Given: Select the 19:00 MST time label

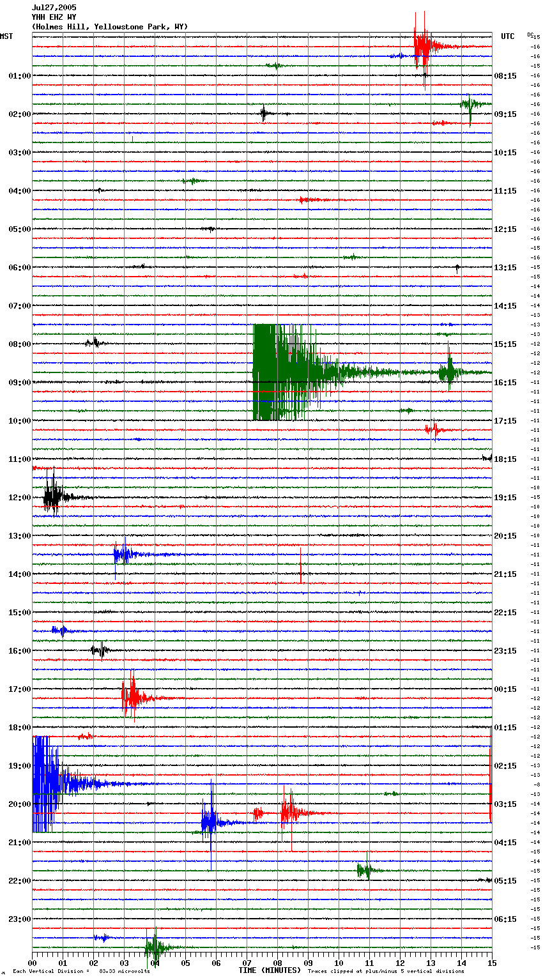Looking at the screenshot, I should coord(20,766).
